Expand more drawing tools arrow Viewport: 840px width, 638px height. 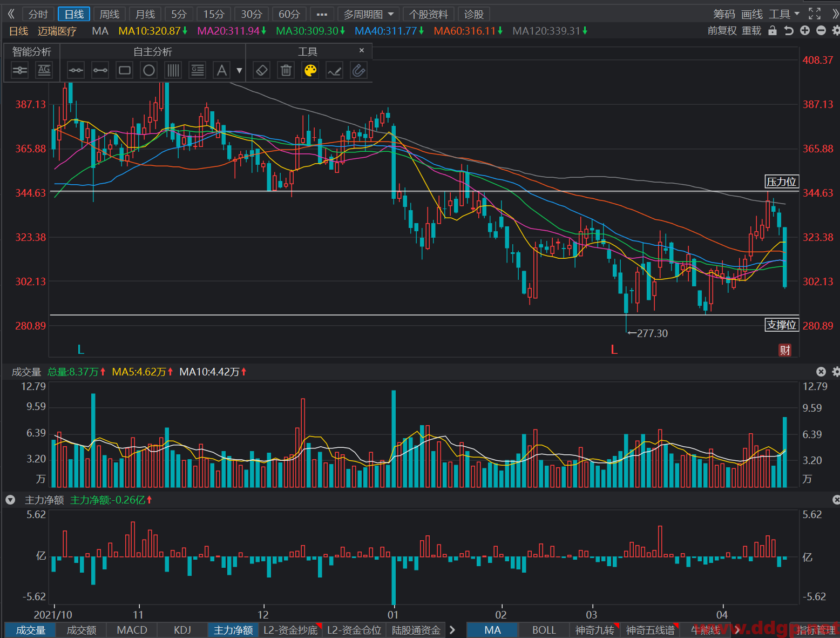(x=239, y=71)
